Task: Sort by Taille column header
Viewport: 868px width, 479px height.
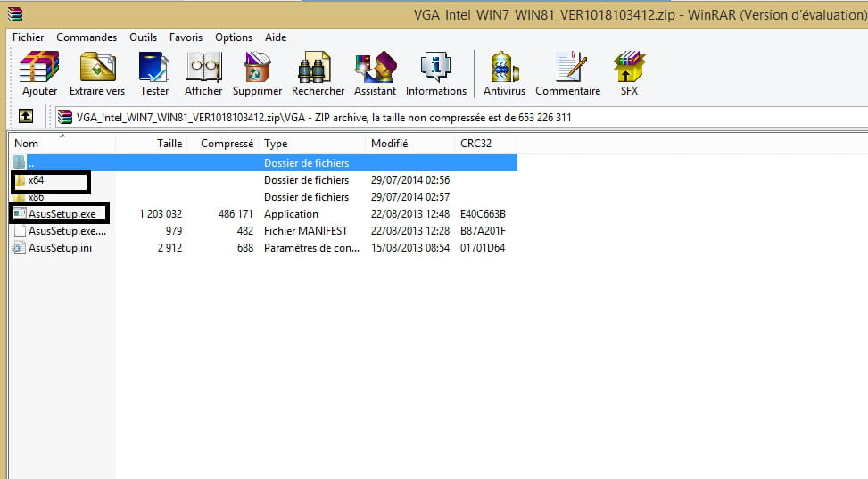Action: tap(152, 144)
